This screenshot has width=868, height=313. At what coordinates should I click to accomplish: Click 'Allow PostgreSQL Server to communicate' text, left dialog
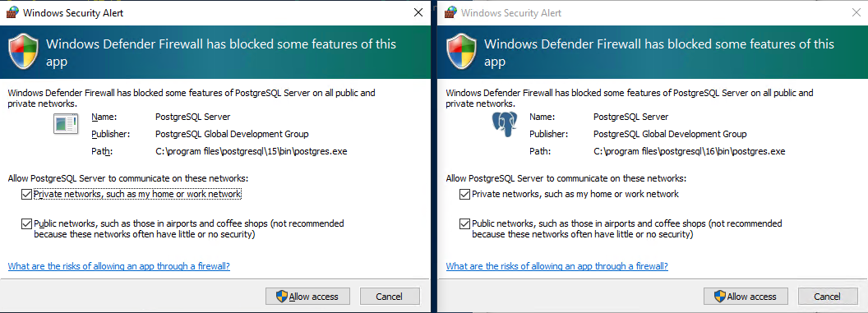tap(128, 178)
